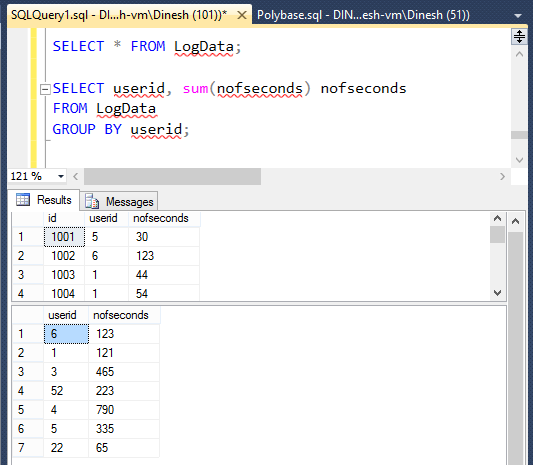Select userid cell 6 in second grid
Viewport: 533px width, 465px height.
point(66,334)
